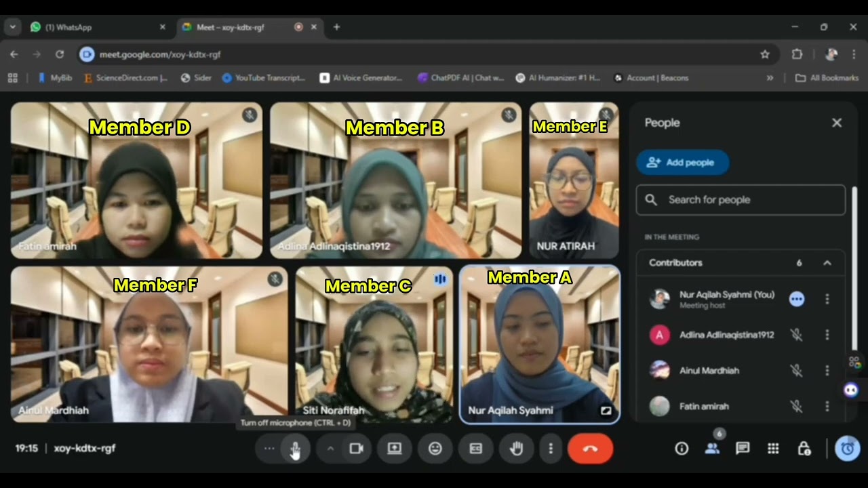Open the AI Humanizer bookmark
Screen dimensions: 868x488
[x=558, y=78]
